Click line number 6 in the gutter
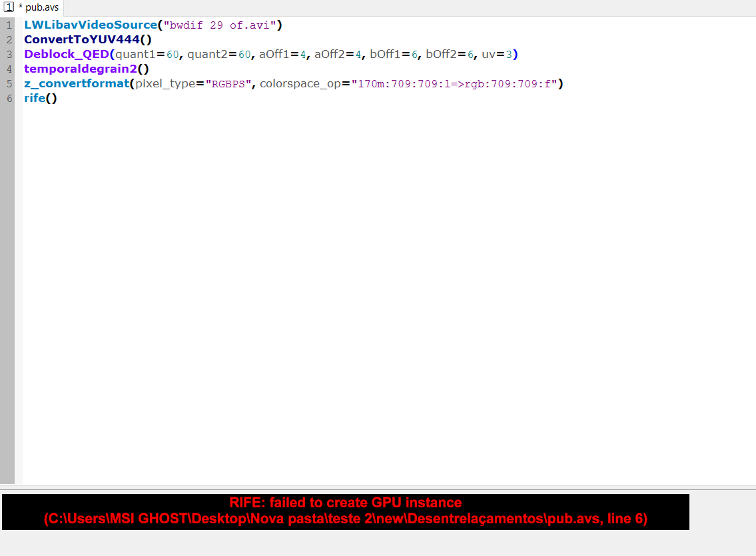This screenshot has height=556, width=756. click(x=9, y=99)
